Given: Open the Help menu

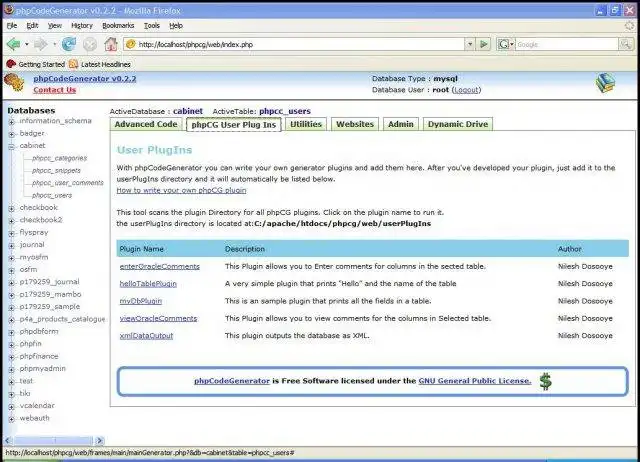Looking at the screenshot, I should (x=176, y=25).
